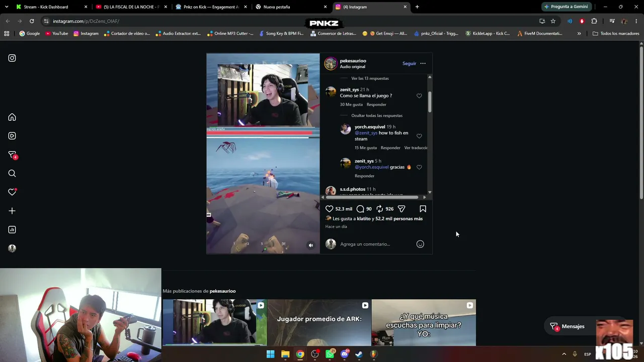Open pekesaurioo profile from post header

point(353,61)
